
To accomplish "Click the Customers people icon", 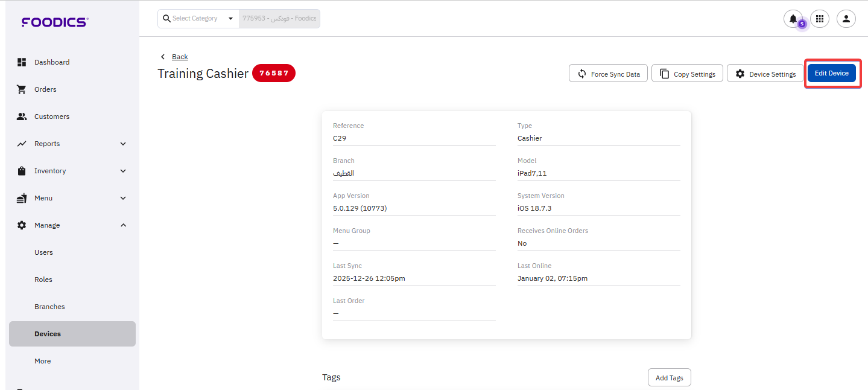I will coord(22,117).
